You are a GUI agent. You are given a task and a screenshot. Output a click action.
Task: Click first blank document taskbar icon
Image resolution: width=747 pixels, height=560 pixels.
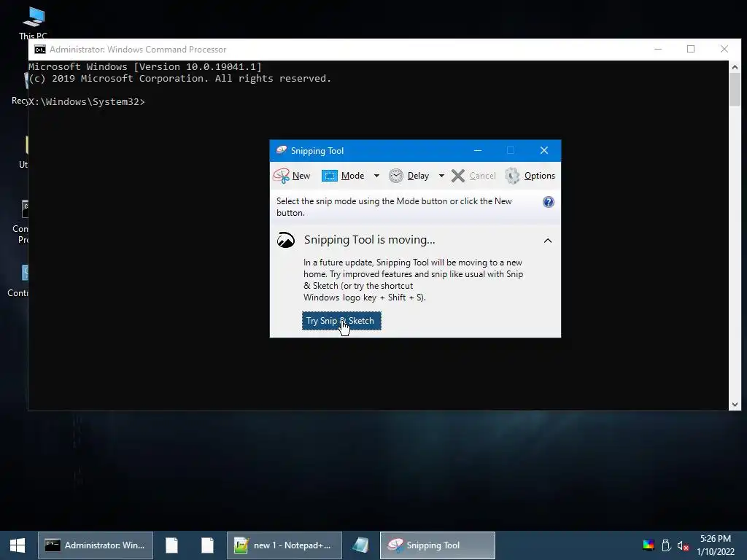click(x=172, y=545)
